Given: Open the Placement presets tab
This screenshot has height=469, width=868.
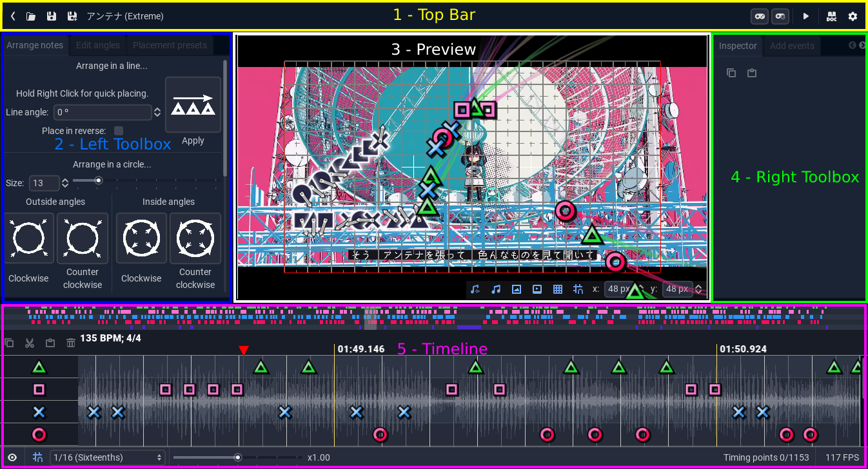Looking at the screenshot, I should pos(170,45).
